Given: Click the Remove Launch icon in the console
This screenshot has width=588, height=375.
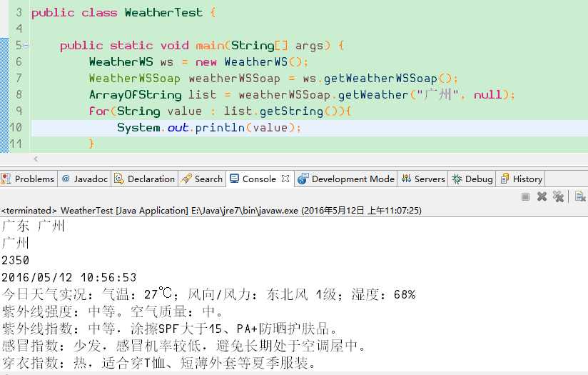Looking at the screenshot, I should click(542, 196).
